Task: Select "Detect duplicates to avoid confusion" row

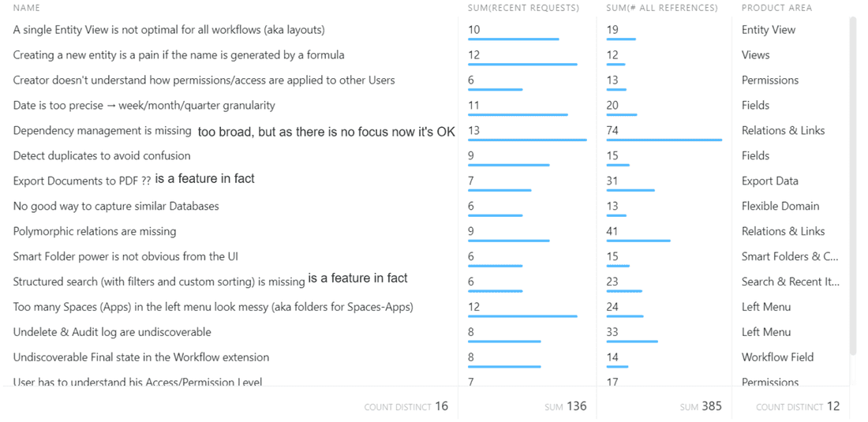Action: point(102,156)
